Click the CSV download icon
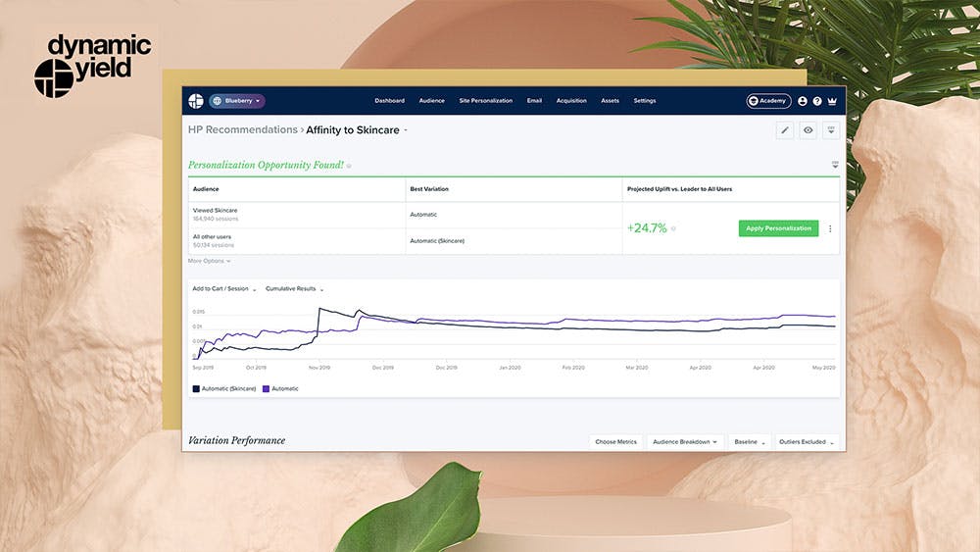This screenshot has width=980, height=552. [831, 130]
